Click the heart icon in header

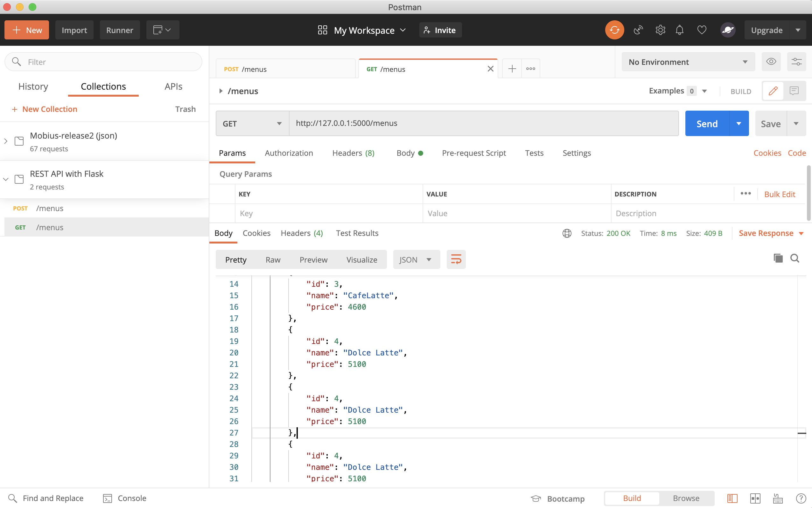coord(702,30)
